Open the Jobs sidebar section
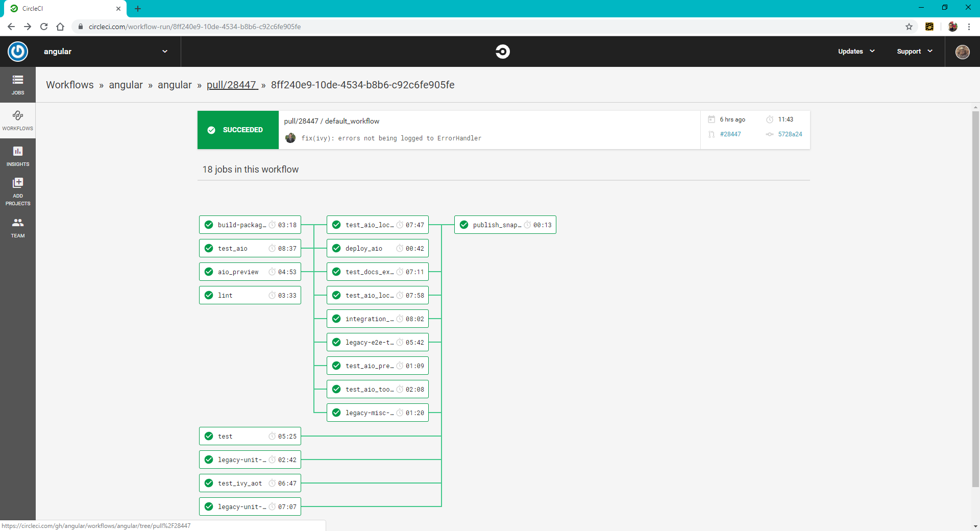The image size is (980, 531). point(18,85)
